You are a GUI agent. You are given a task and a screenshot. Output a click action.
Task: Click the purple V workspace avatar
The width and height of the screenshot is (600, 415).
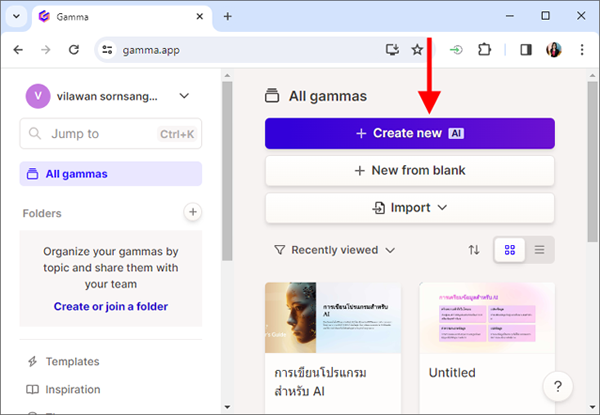pos(38,96)
